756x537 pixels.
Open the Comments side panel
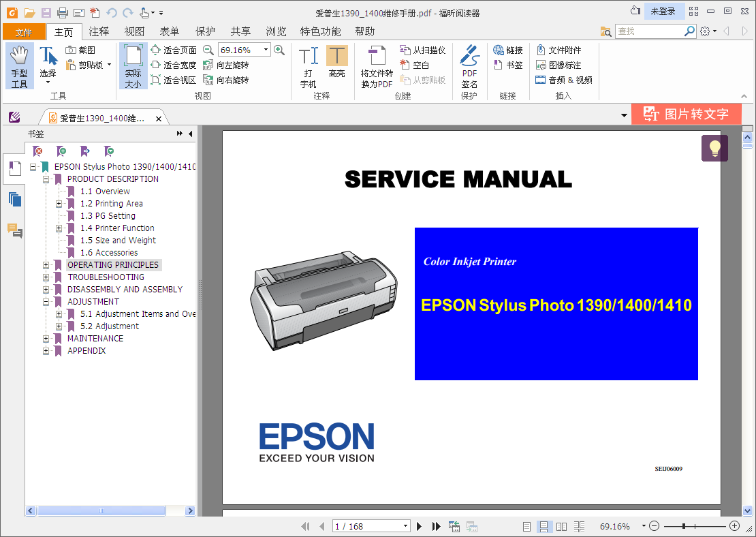(x=15, y=230)
